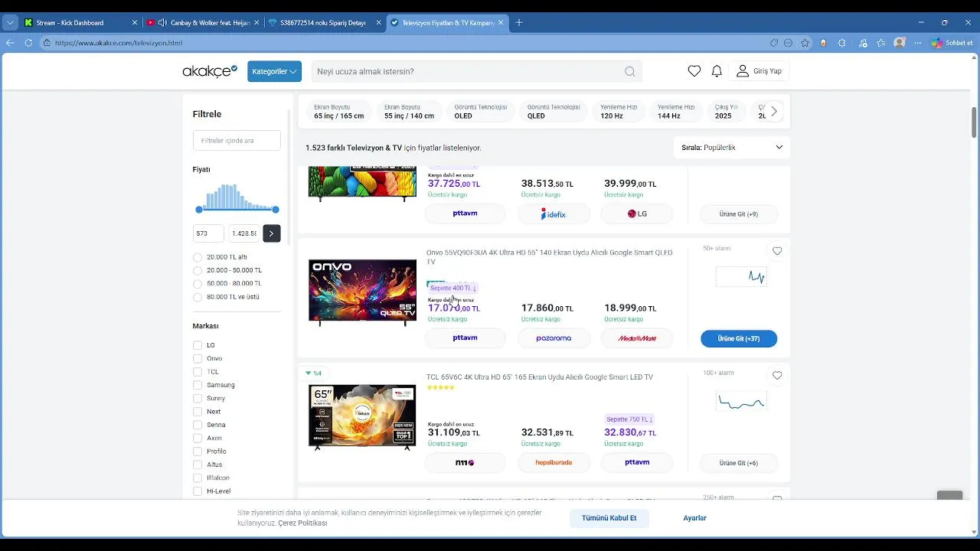Open cookie Ayarlar

point(694,518)
